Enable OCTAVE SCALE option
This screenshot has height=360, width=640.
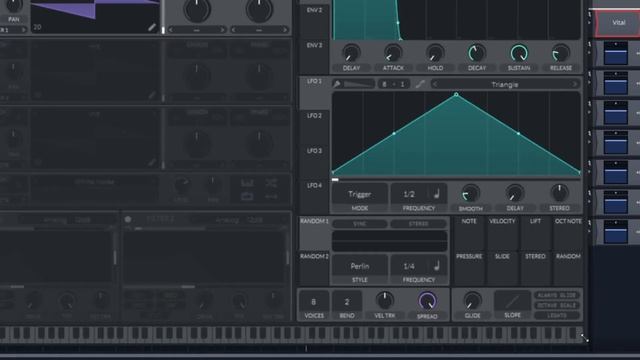point(556,305)
